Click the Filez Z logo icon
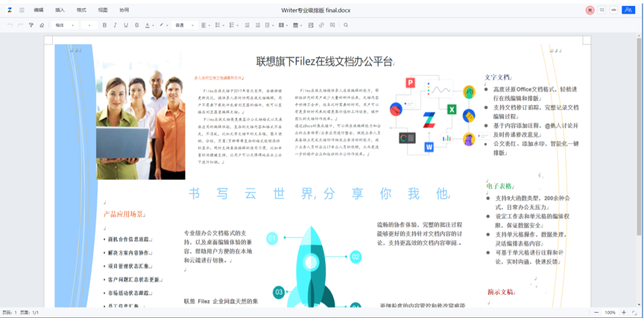Viewport: 644px width, 318px height. pyautogui.click(x=10, y=10)
